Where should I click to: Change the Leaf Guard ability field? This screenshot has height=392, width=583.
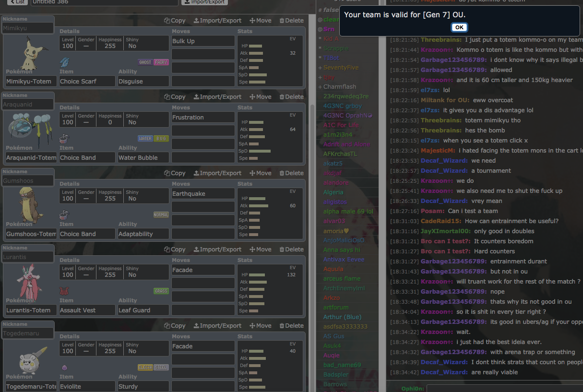tap(143, 310)
